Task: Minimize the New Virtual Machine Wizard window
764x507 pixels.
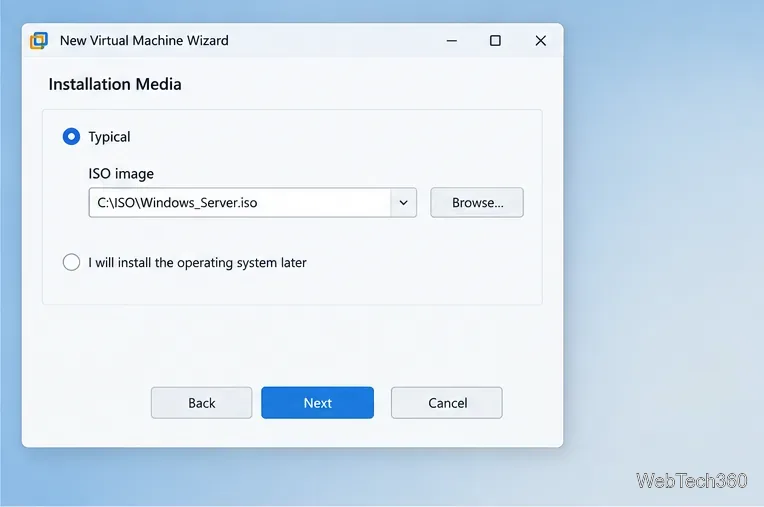Action: 452,40
